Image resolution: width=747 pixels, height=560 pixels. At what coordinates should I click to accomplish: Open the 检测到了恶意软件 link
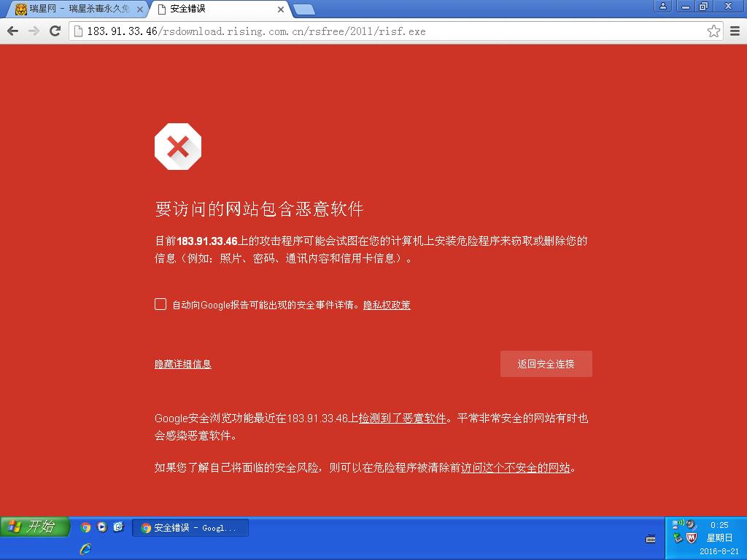pyautogui.click(x=402, y=418)
